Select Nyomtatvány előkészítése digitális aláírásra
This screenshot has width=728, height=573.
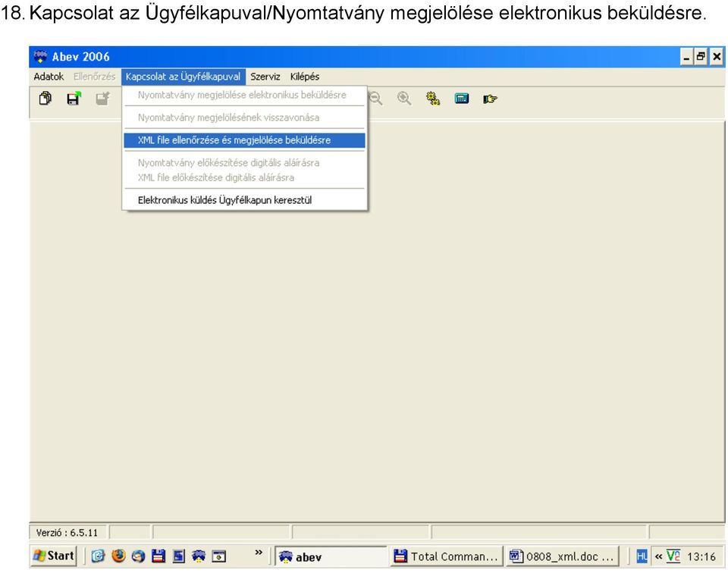244,163
